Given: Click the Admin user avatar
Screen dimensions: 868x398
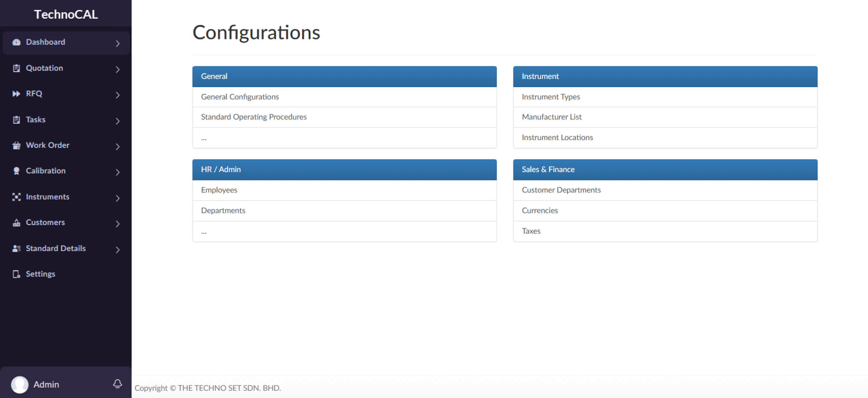Looking at the screenshot, I should (x=20, y=384).
